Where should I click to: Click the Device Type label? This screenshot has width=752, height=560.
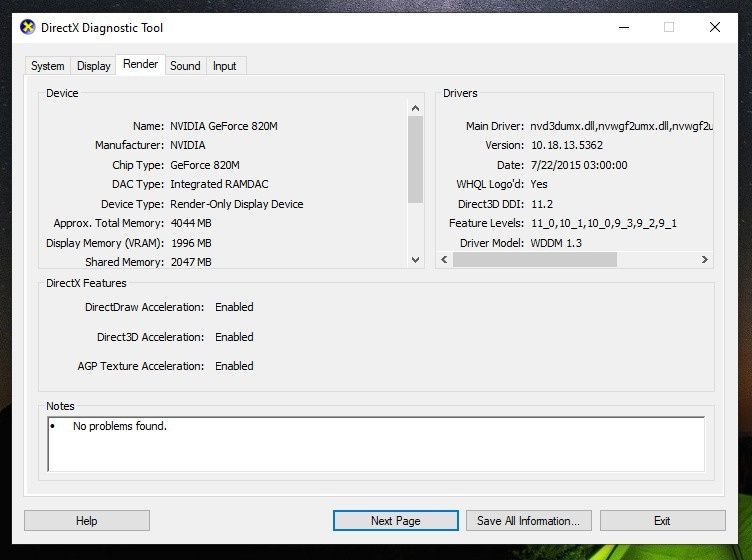[x=132, y=204]
